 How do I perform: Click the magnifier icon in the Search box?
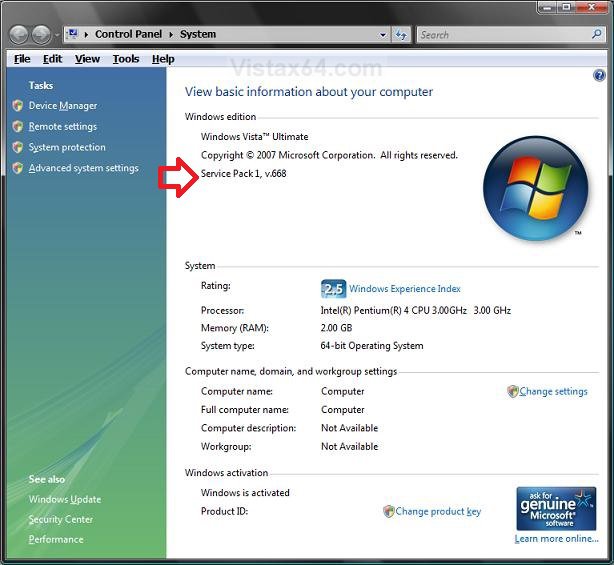coord(596,34)
